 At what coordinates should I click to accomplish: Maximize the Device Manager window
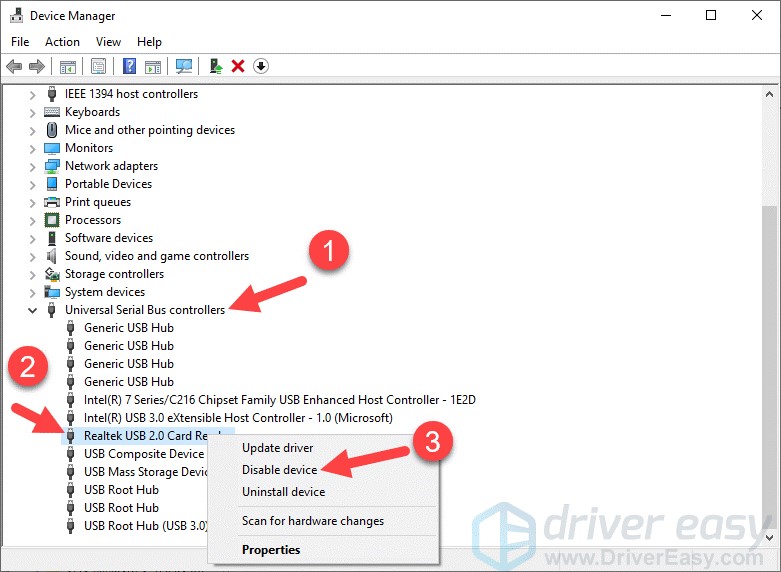pos(711,15)
